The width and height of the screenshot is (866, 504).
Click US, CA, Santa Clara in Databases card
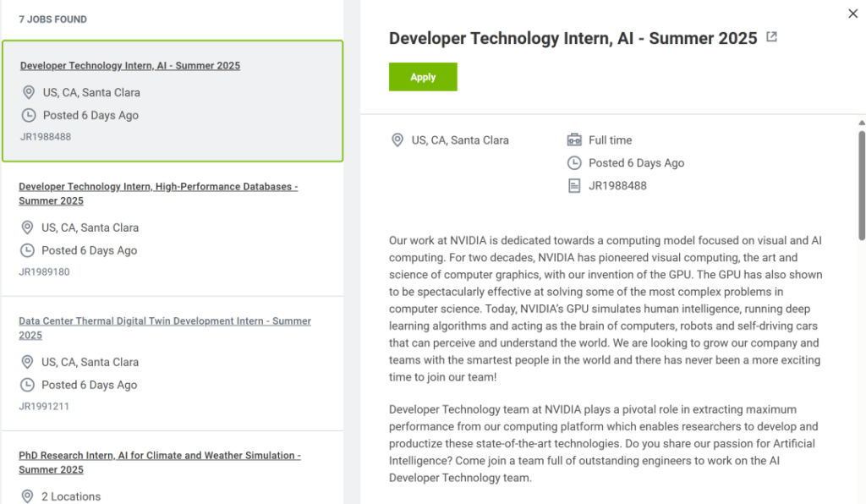click(x=90, y=227)
